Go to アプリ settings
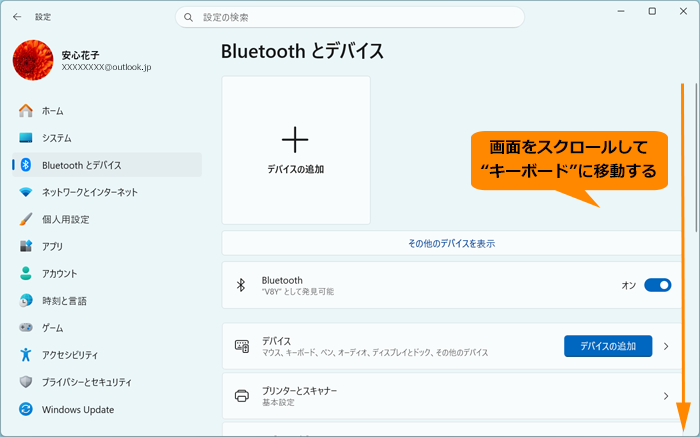Screen dimensions: 700x437 pos(107,246)
